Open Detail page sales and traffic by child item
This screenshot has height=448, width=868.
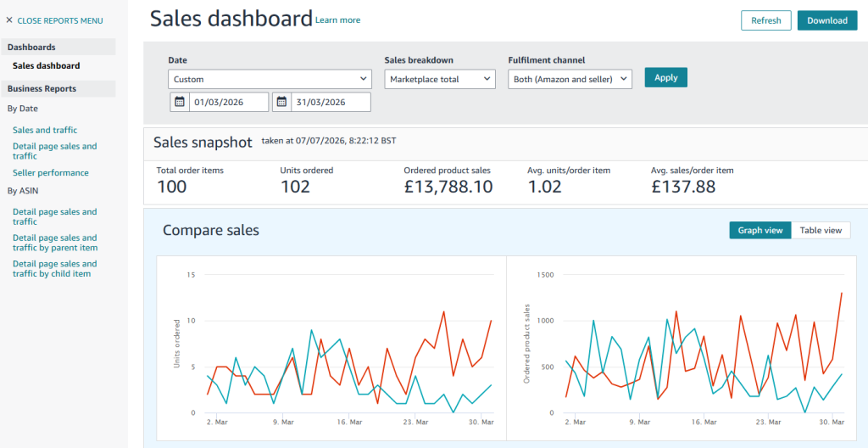(x=55, y=268)
